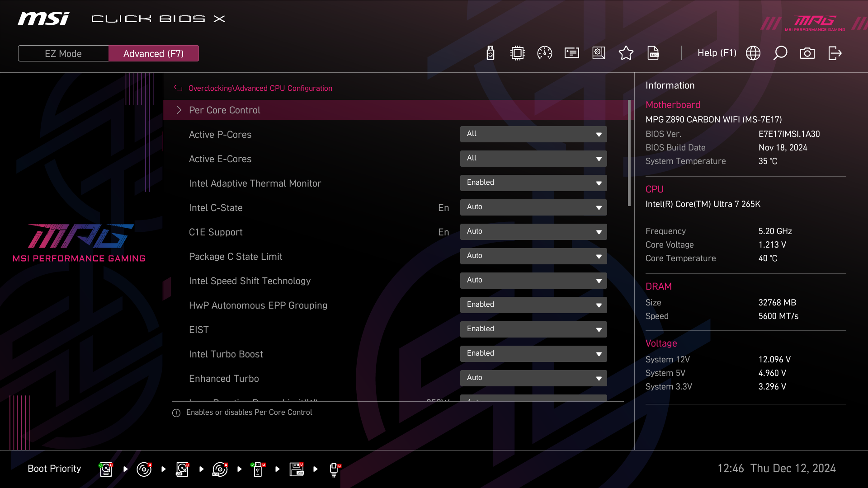
Task: Open Package C State Limit dropdown
Action: pyautogui.click(x=533, y=256)
